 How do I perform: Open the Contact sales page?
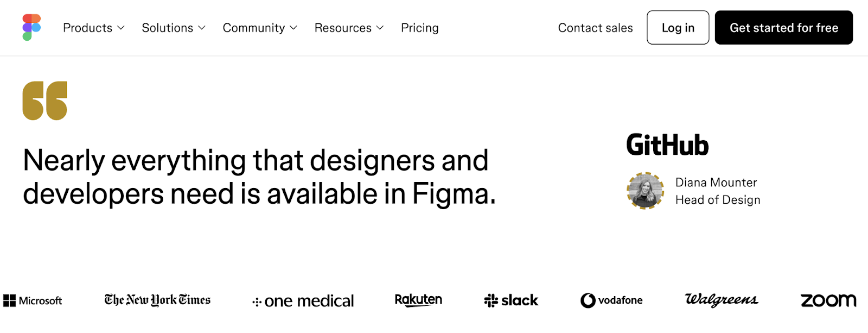(595, 28)
